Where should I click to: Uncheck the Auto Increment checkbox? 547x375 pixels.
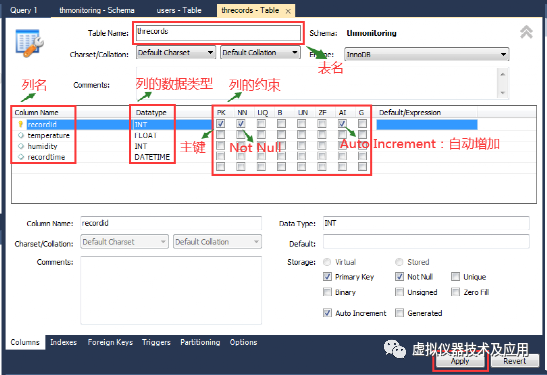point(327,313)
